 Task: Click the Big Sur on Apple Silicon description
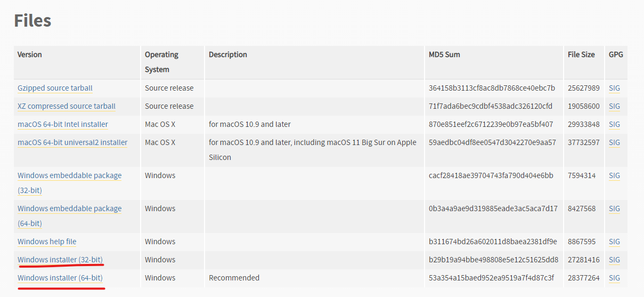point(313,150)
